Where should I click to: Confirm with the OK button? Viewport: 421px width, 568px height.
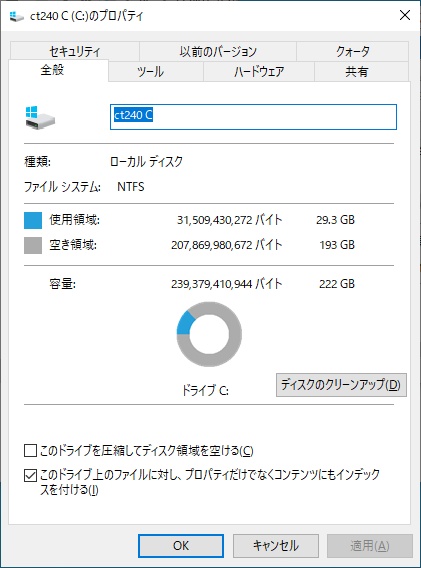click(181, 546)
